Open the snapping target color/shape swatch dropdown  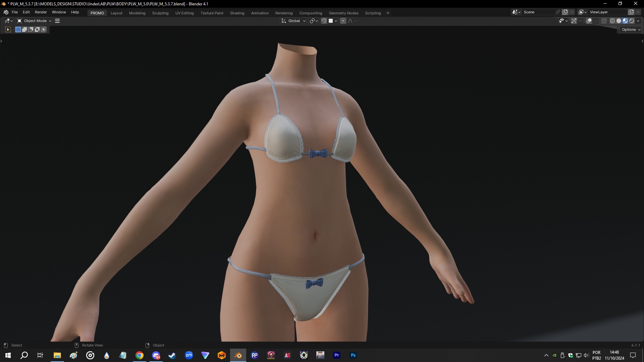335,21
